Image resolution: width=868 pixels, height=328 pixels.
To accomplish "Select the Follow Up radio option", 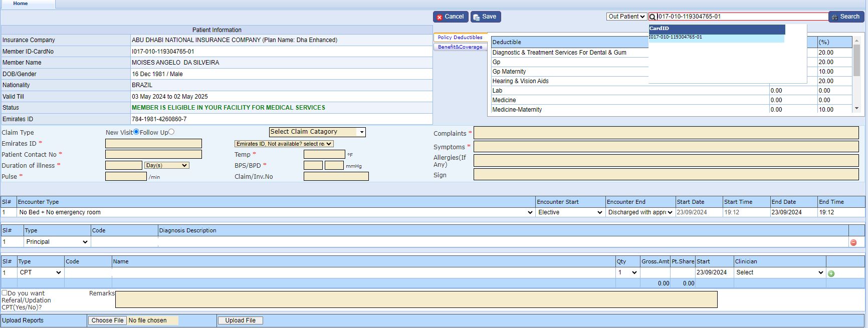I will tap(171, 132).
